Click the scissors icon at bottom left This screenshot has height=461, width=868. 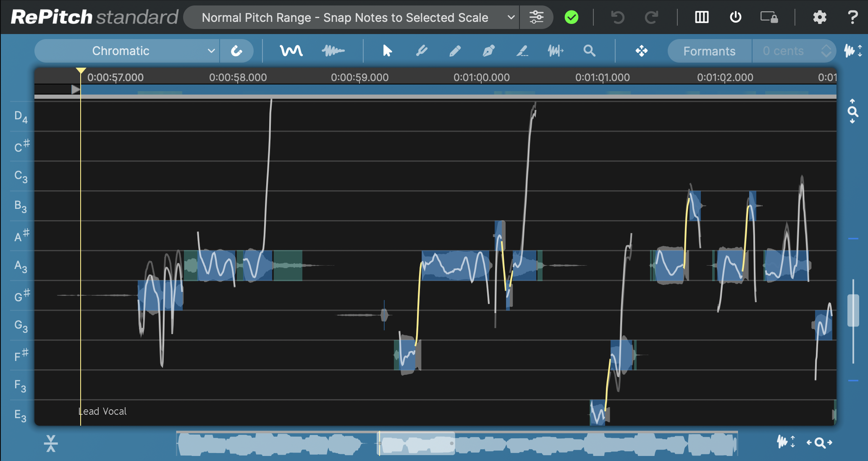pos(51,443)
